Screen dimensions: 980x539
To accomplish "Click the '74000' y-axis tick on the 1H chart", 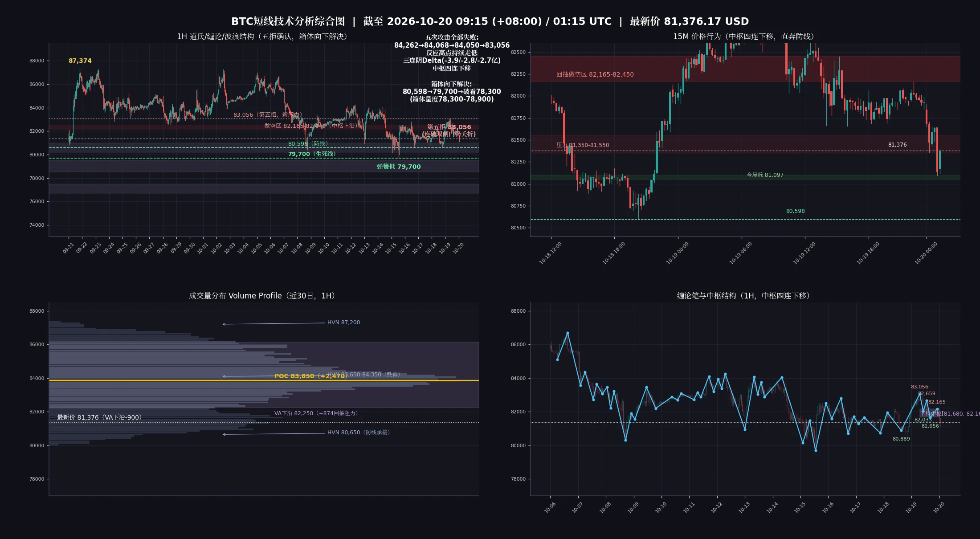I will coord(37,225).
